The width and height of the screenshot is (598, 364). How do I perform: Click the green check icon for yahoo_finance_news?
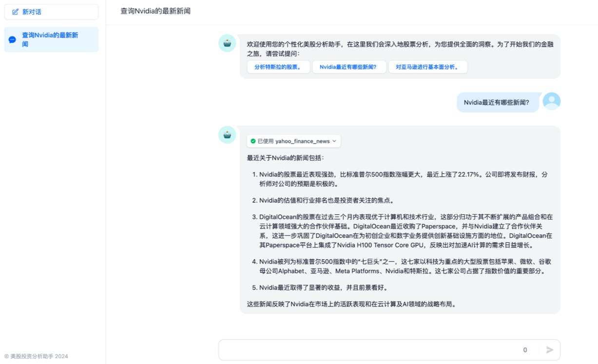(253, 141)
